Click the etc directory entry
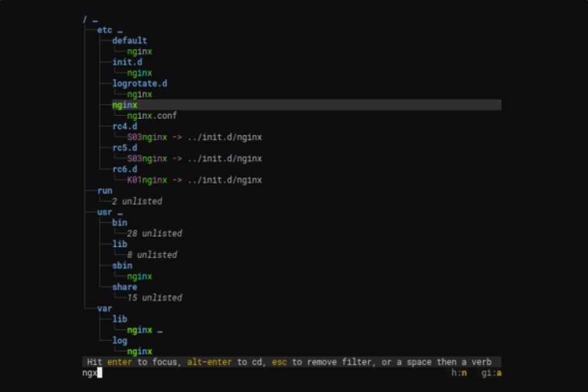The width and height of the screenshot is (588, 392). pos(105,30)
